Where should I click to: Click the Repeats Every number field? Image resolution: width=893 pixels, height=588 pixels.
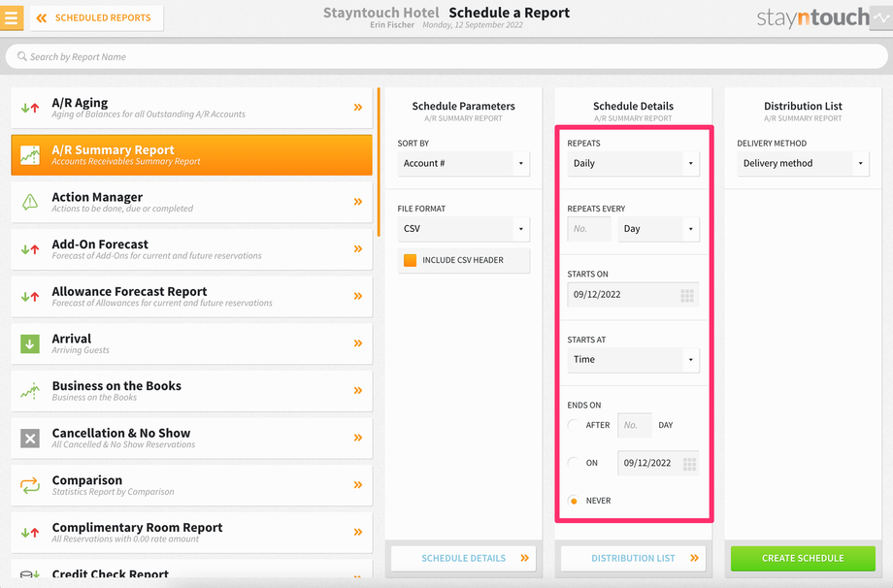click(589, 229)
